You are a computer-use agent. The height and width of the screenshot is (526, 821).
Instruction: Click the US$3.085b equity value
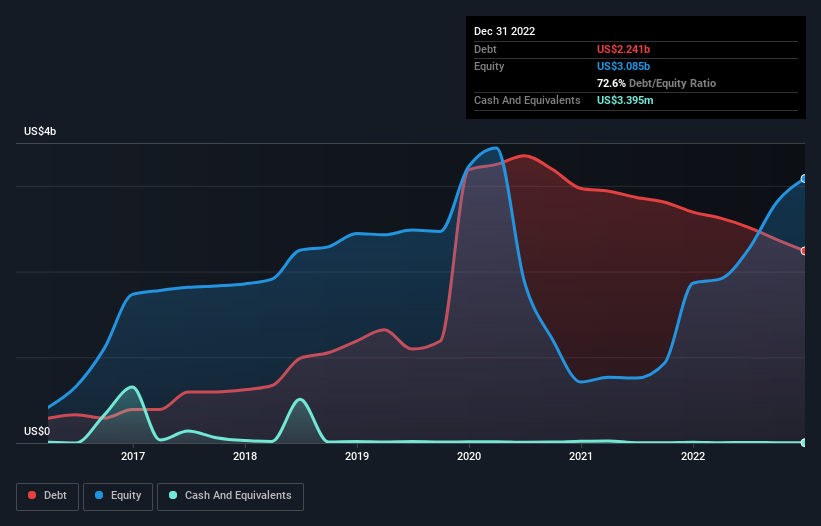624,66
